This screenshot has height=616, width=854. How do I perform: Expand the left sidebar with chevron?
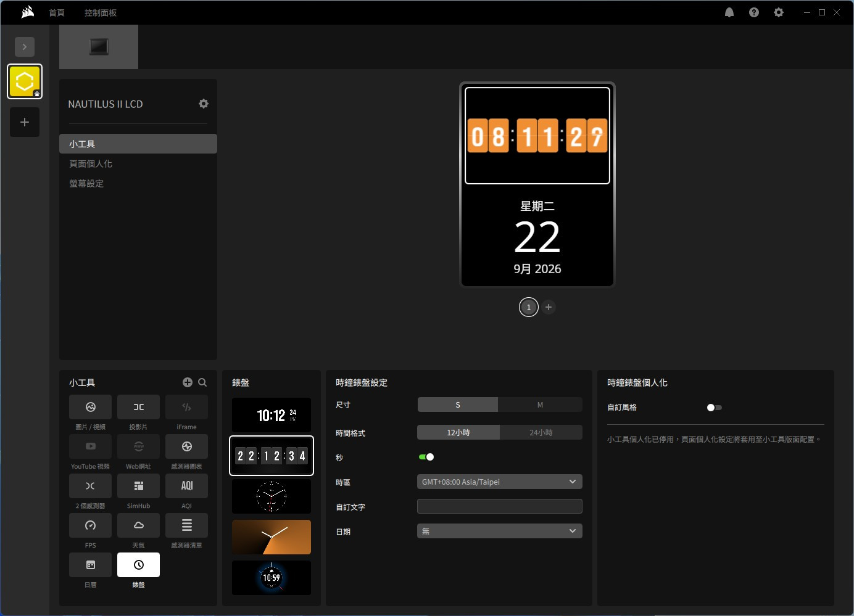pos(25,47)
